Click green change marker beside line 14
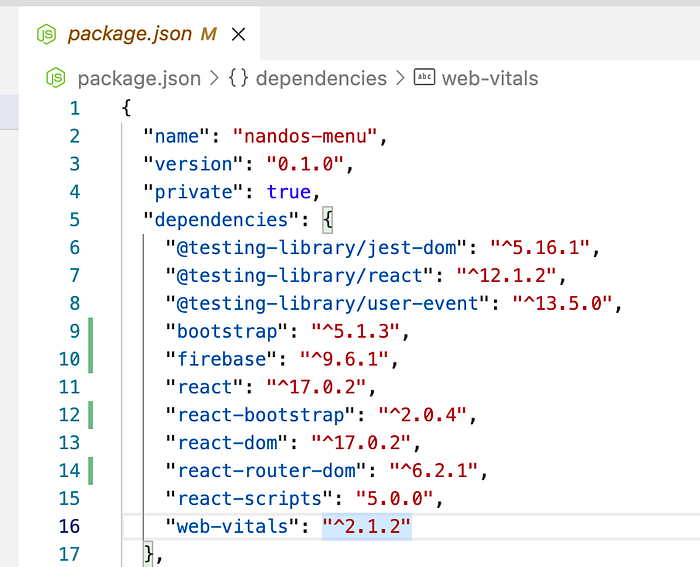The image size is (700, 567). (x=91, y=471)
